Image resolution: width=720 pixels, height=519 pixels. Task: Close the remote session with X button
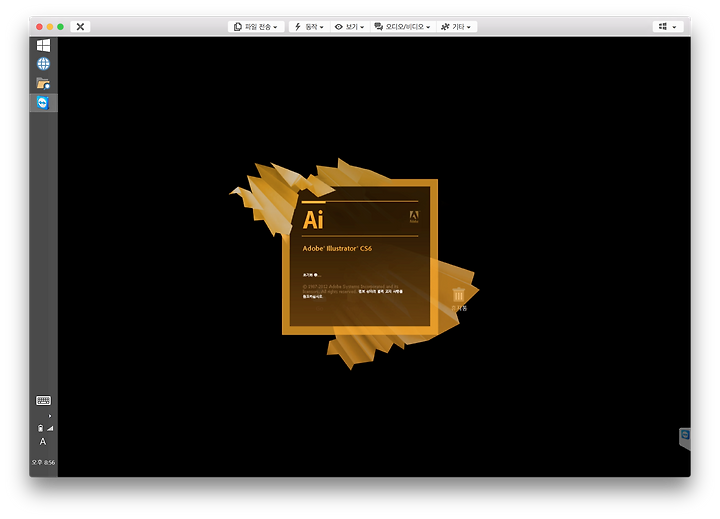[80, 27]
